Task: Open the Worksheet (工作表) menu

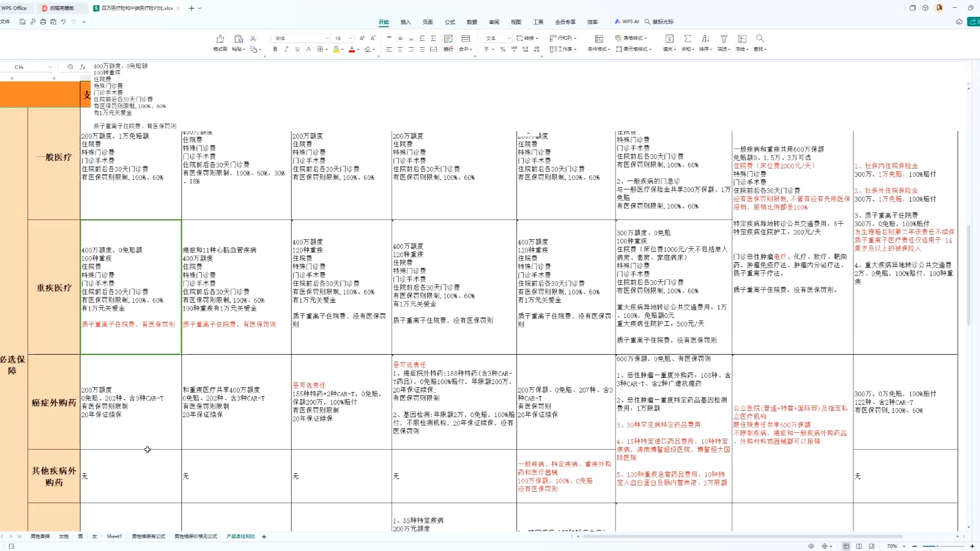Action: click(563, 49)
